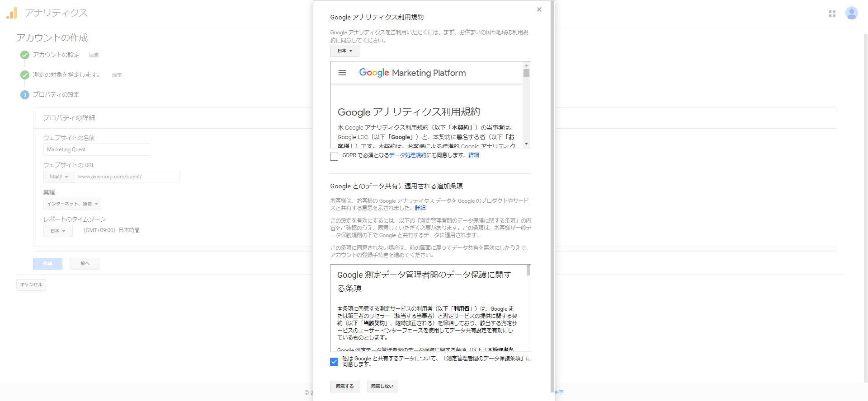
Task: Click the Google Marketing Platform logo
Action: (412, 73)
